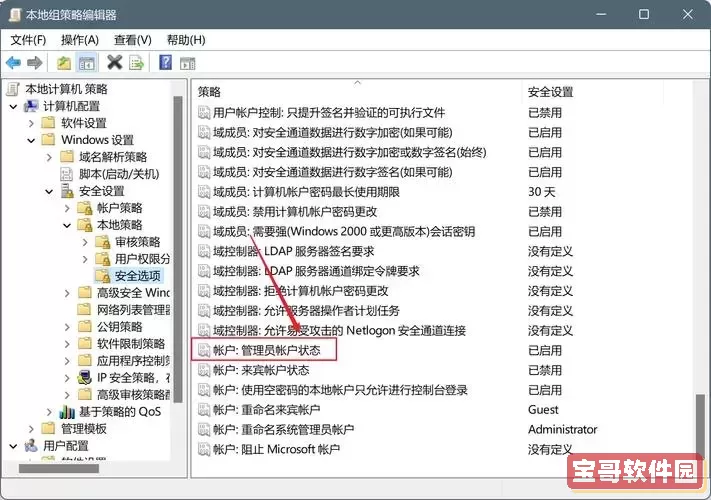Open the 帮助(H) menu

coord(186,40)
